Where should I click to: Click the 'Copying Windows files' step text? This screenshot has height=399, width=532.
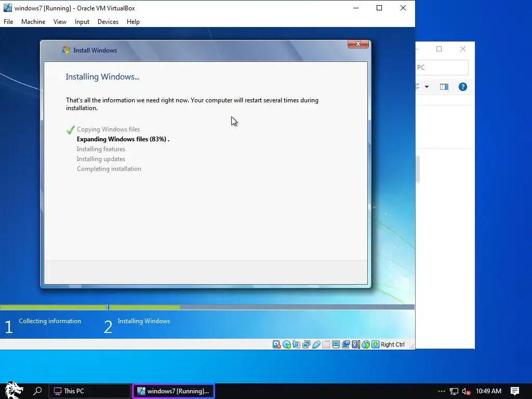click(x=108, y=129)
